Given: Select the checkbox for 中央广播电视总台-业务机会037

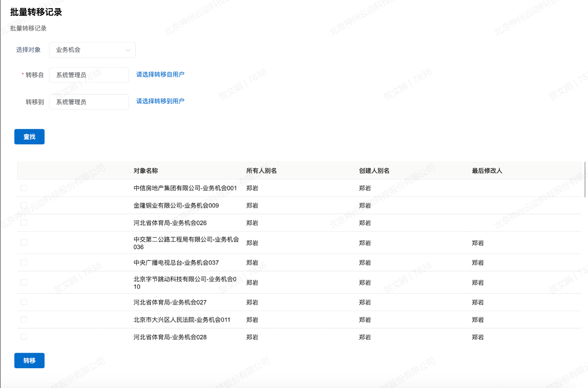Looking at the screenshot, I should 24,263.
